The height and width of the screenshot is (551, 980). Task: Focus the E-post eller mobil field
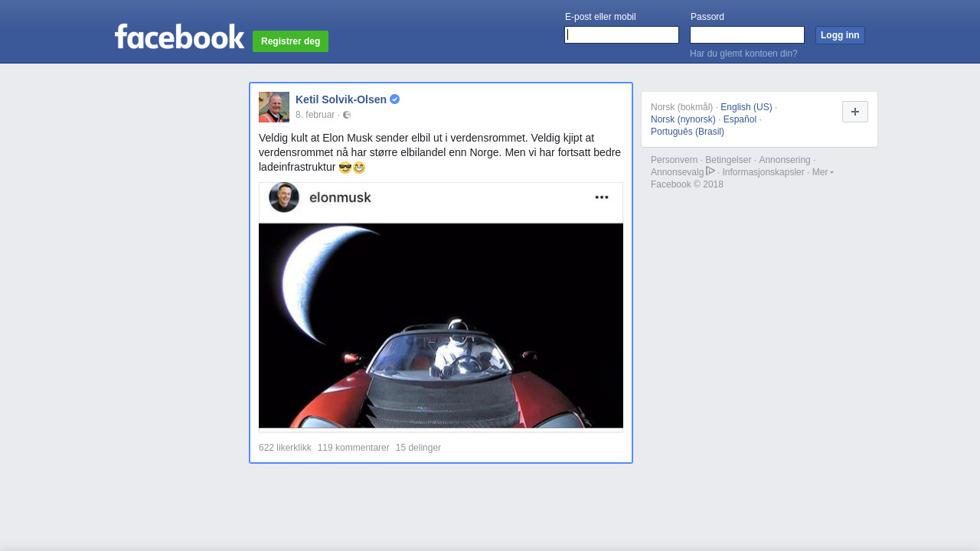pos(622,35)
